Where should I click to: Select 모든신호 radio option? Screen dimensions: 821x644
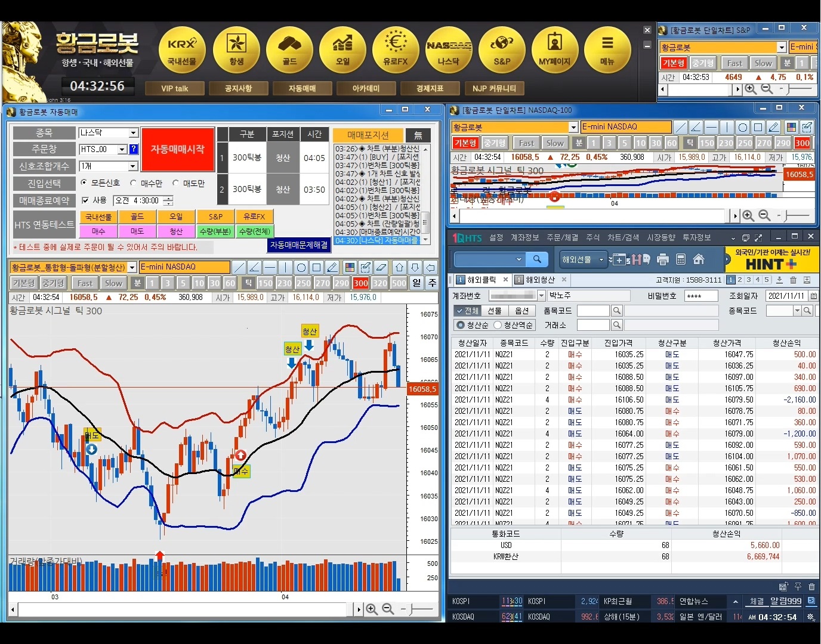pos(84,183)
